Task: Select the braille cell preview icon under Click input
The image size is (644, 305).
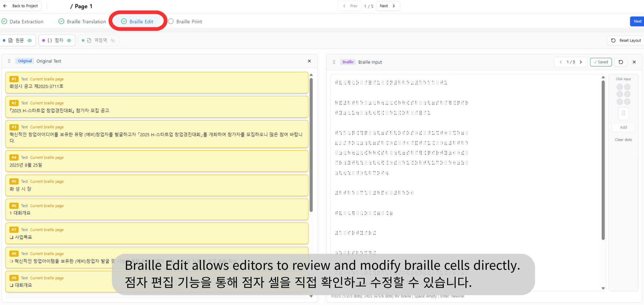Action: pyautogui.click(x=623, y=113)
